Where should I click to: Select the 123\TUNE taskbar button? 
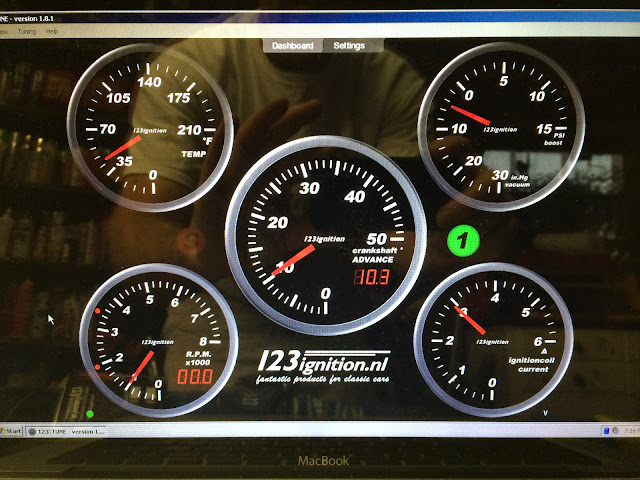67,431
